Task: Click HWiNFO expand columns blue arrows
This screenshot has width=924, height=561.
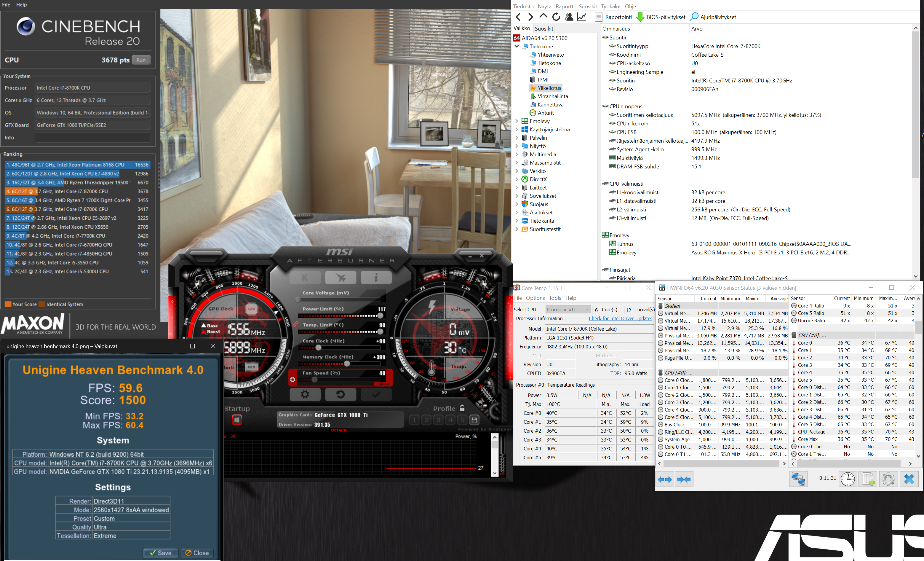Action: [x=665, y=479]
